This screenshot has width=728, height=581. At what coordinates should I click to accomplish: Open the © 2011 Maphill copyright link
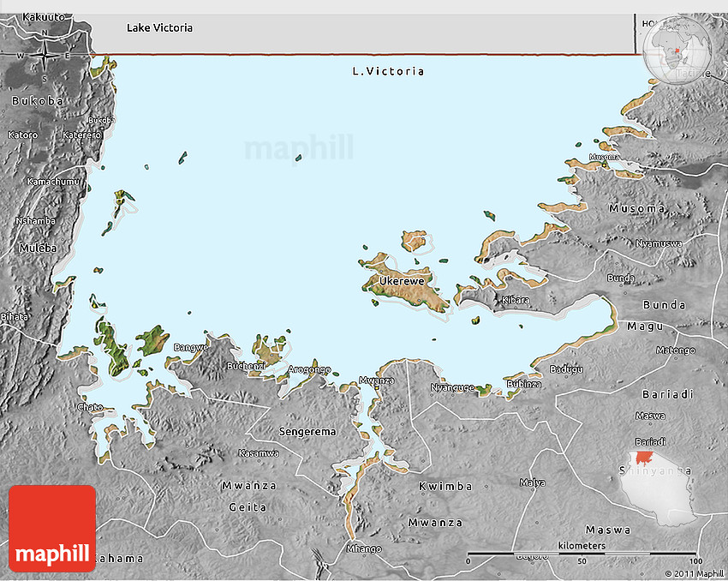[x=694, y=573]
